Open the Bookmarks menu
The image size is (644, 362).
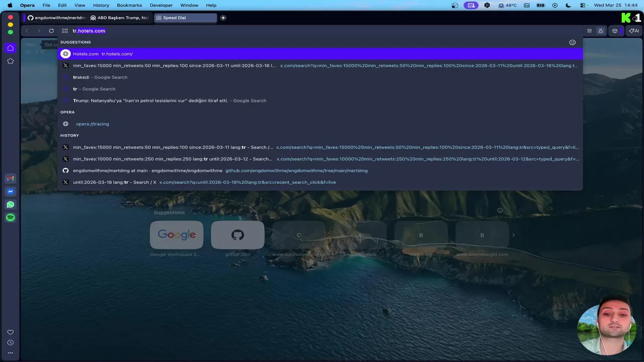point(129,5)
